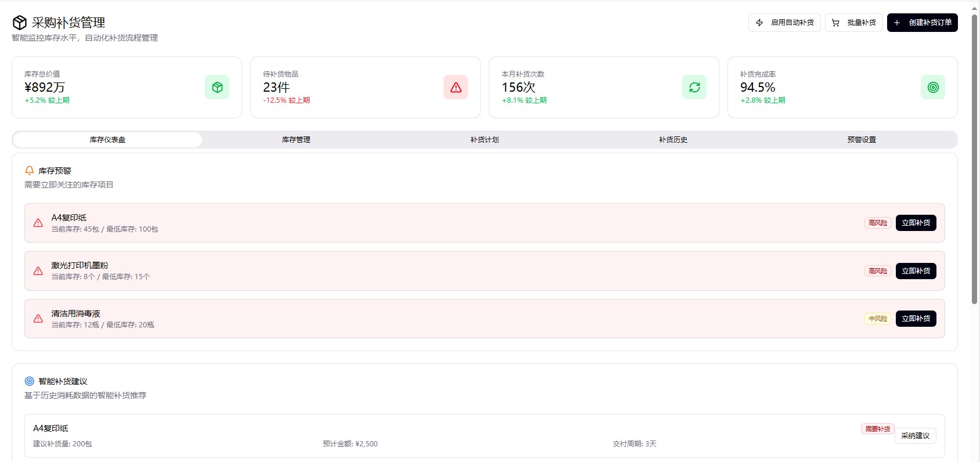Open 批量补货 bulk replenishment
Screen dimensions: 980x462
point(854,23)
